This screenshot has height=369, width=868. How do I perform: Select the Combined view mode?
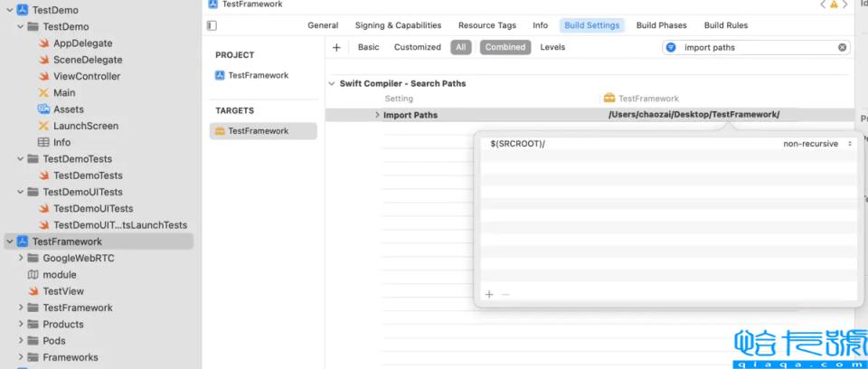[505, 48]
